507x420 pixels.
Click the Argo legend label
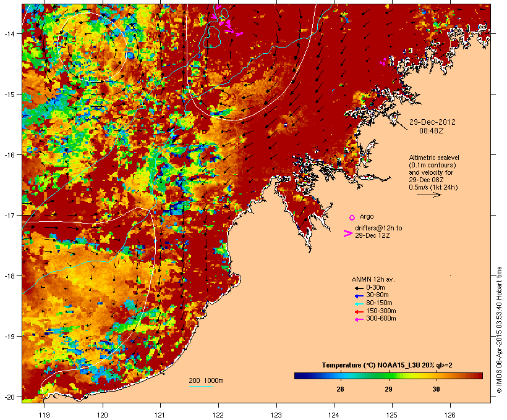[367, 216]
